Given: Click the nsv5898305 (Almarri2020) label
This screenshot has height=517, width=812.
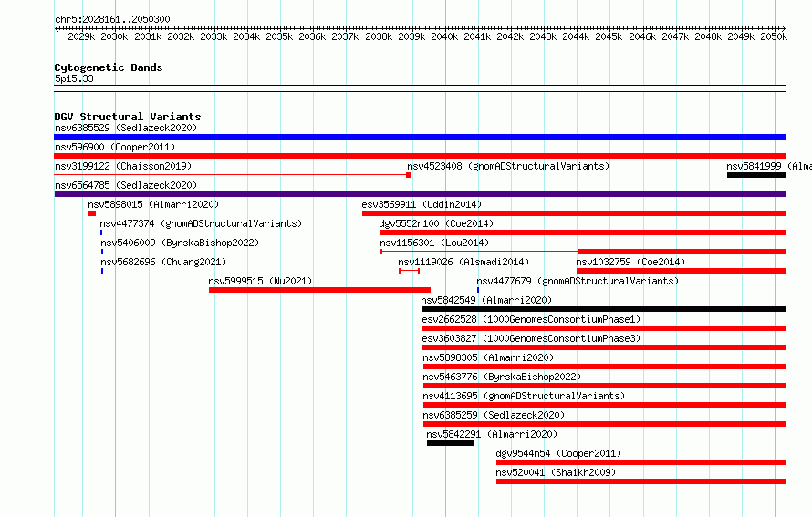Looking at the screenshot, I should coord(488,357).
